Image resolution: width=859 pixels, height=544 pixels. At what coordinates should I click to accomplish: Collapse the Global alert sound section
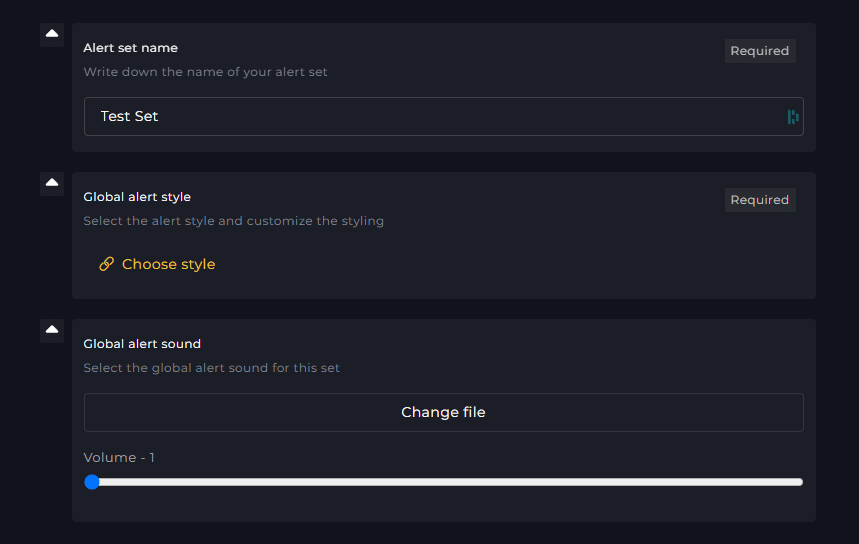(52, 330)
